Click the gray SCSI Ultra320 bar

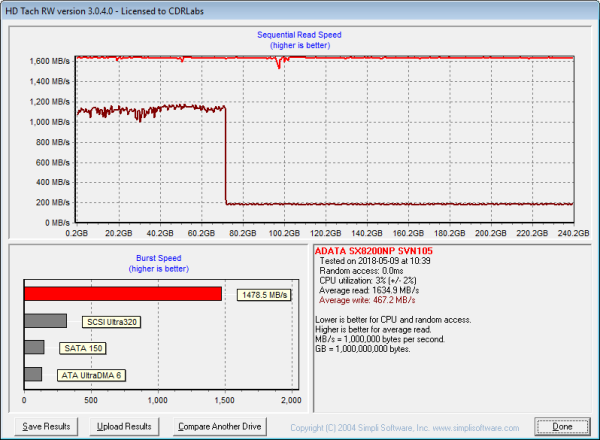pyautogui.click(x=45, y=321)
